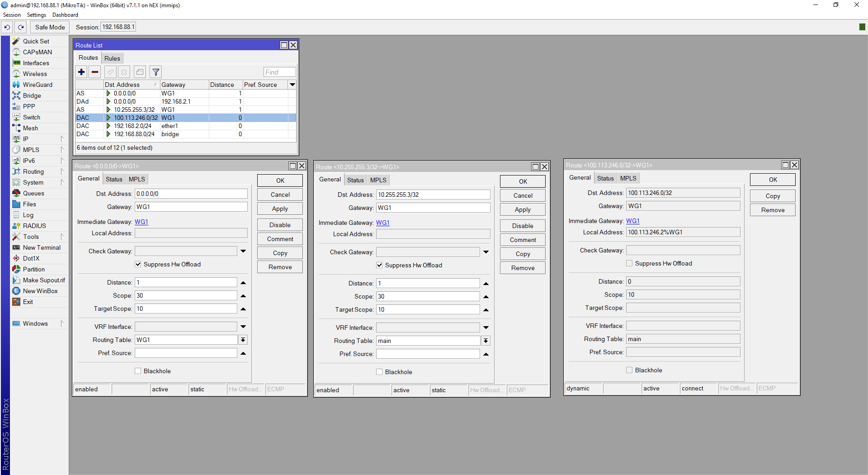Select the 10.255.255.3/32 route row

click(185, 109)
